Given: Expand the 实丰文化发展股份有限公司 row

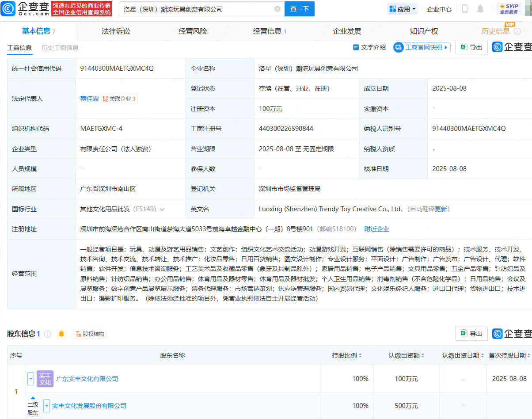Looking at the screenshot, I should click(46, 406).
